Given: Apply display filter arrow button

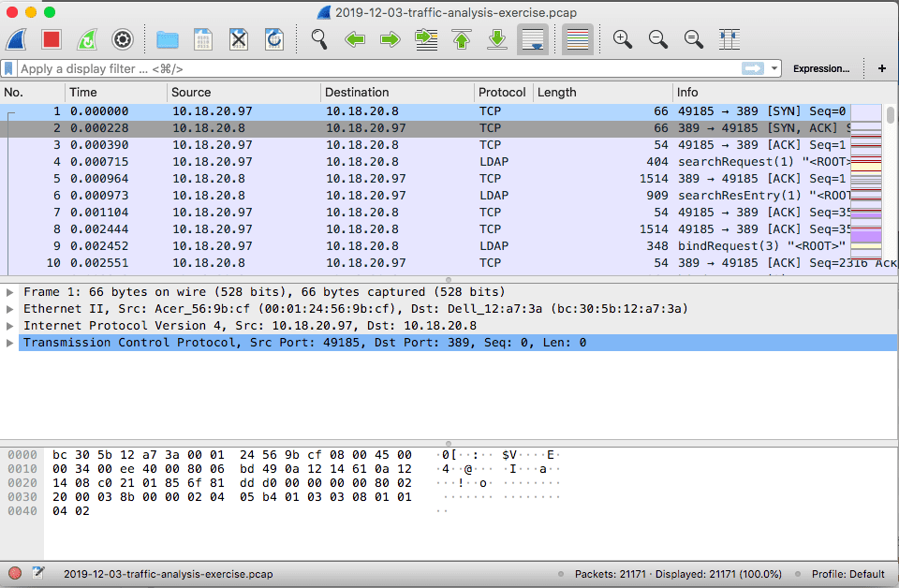Looking at the screenshot, I should (x=753, y=68).
